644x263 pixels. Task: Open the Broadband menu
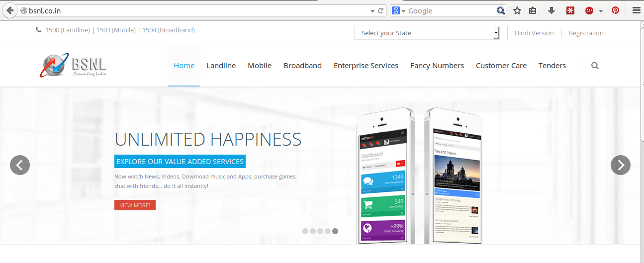(302, 66)
